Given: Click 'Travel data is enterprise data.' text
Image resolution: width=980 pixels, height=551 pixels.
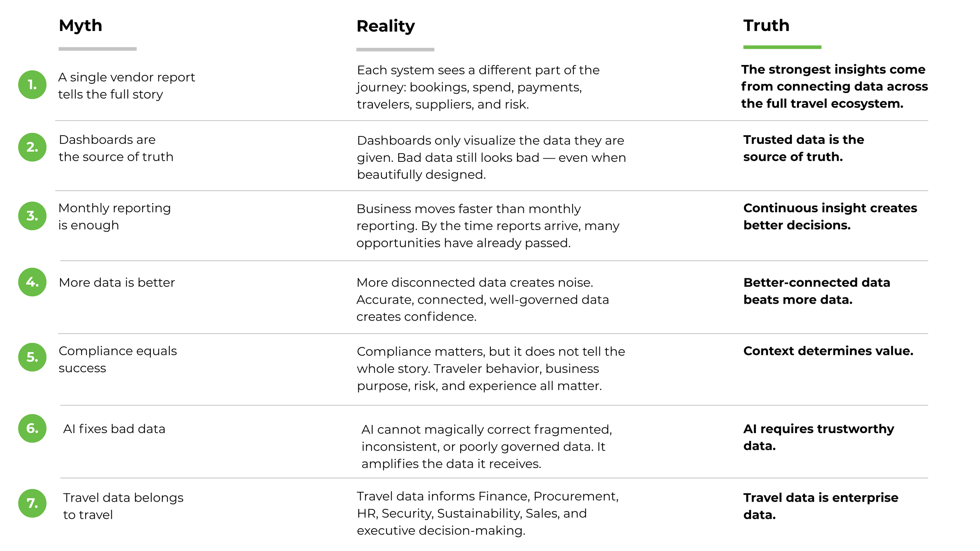Looking at the screenshot, I should (x=821, y=506).
